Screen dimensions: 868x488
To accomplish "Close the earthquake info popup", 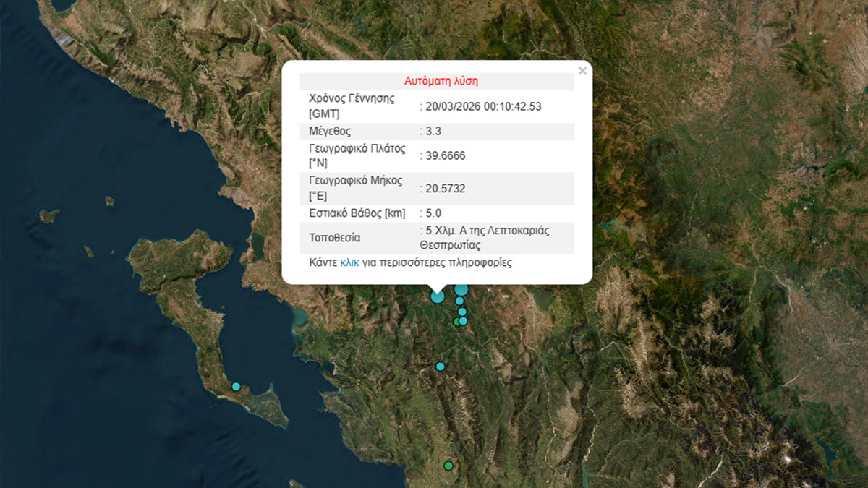I will pos(582,71).
